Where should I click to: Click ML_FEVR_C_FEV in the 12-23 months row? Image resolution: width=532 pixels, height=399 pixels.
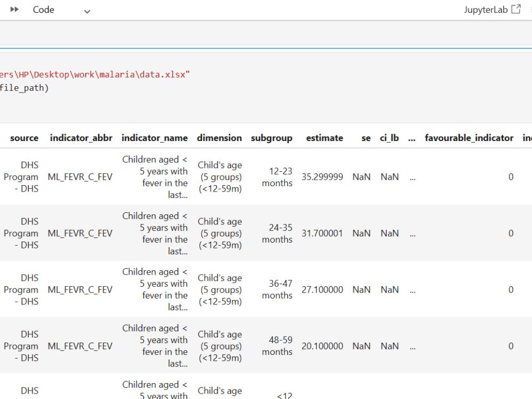(x=80, y=177)
